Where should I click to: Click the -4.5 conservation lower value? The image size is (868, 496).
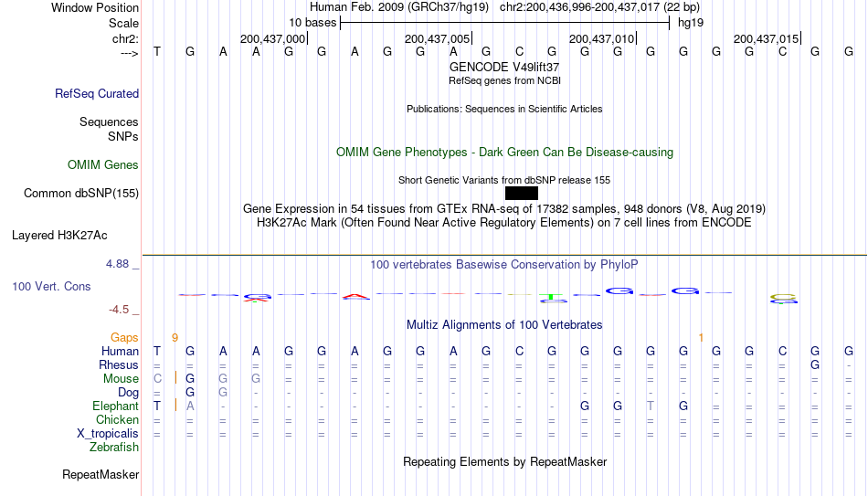click(x=119, y=310)
